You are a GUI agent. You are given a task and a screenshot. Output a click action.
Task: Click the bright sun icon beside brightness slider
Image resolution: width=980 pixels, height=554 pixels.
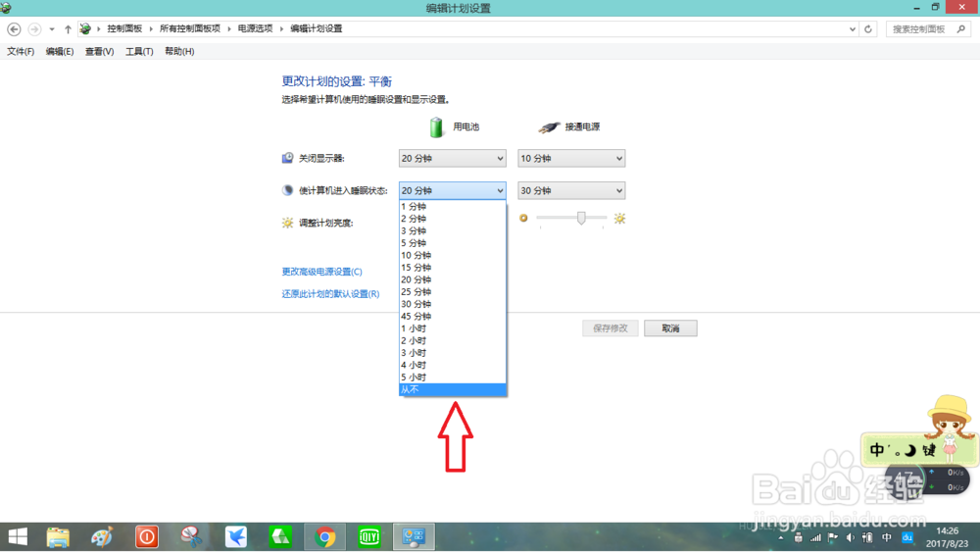point(619,219)
